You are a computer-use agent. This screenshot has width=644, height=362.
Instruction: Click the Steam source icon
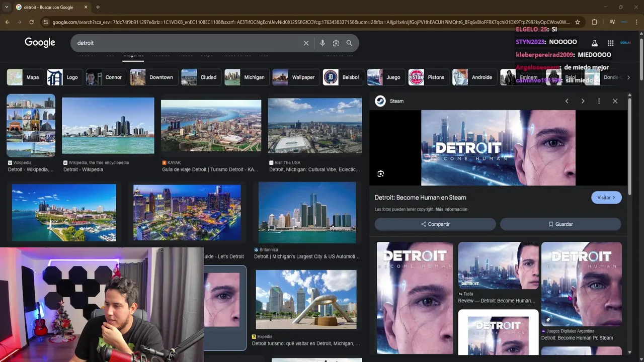click(x=380, y=101)
